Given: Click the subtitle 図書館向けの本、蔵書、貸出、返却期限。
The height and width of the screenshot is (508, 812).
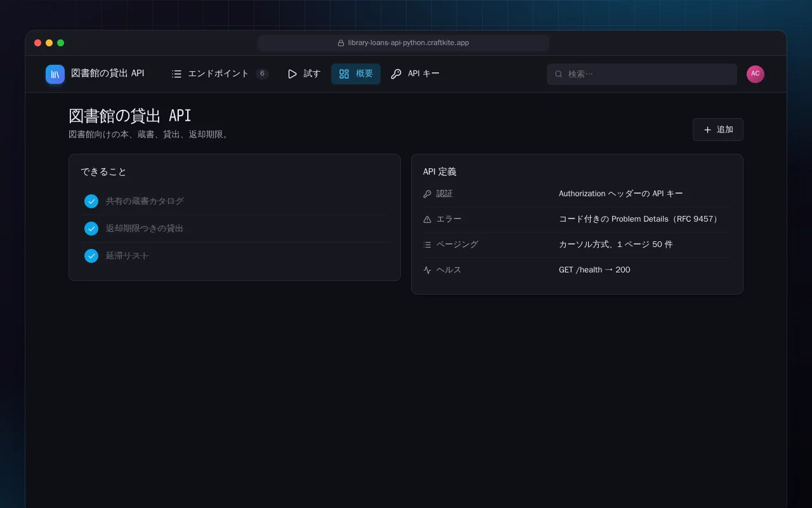Looking at the screenshot, I should pos(148,135).
